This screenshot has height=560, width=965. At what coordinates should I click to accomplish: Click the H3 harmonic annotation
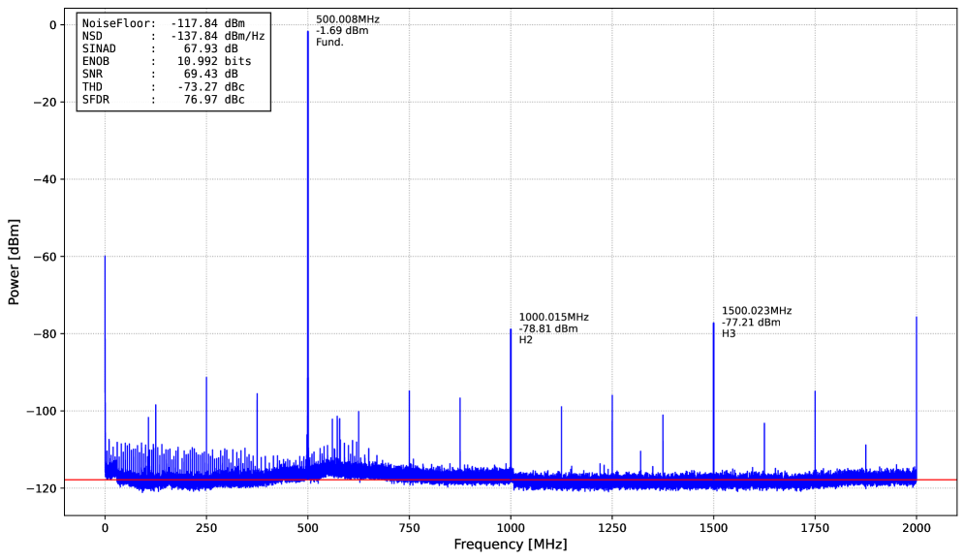[729, 333]
